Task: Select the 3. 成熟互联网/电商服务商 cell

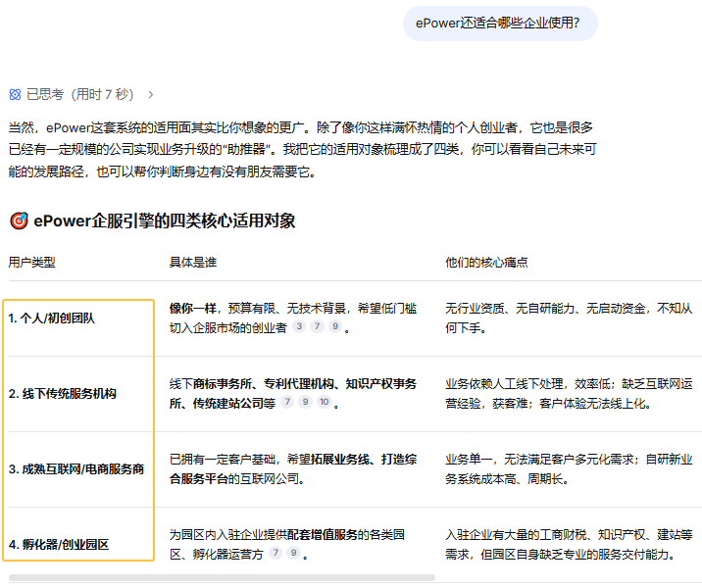Action: (x=76, y=469)
